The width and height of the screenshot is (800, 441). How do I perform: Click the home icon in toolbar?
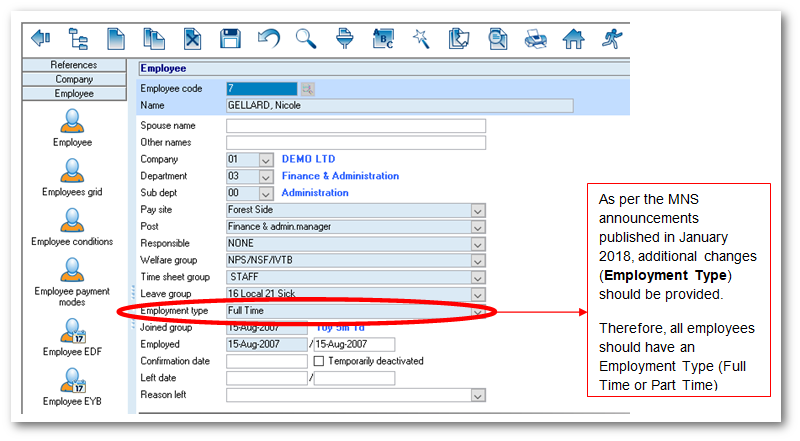coord(573,39)
